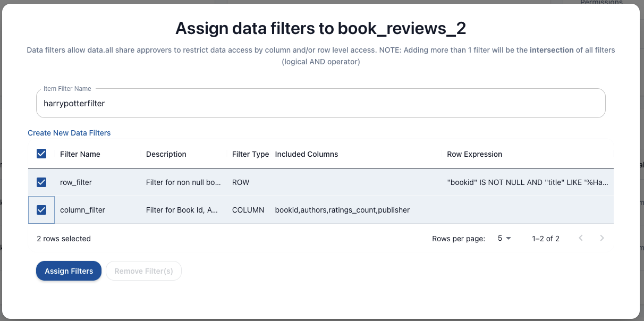The height and width of the screenshot is (321, 644).
Task: Click the "bookid" IS NOT NULL expression cell
Action: click(x=528, y=182)
